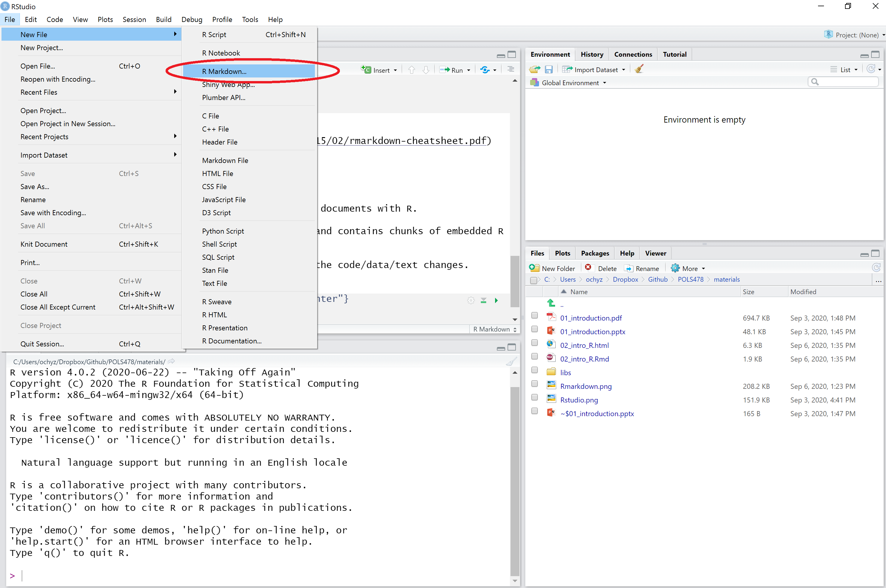The image size is (886, 588).
Task: Run all chunks above icon
Action: tap(484, 300)
